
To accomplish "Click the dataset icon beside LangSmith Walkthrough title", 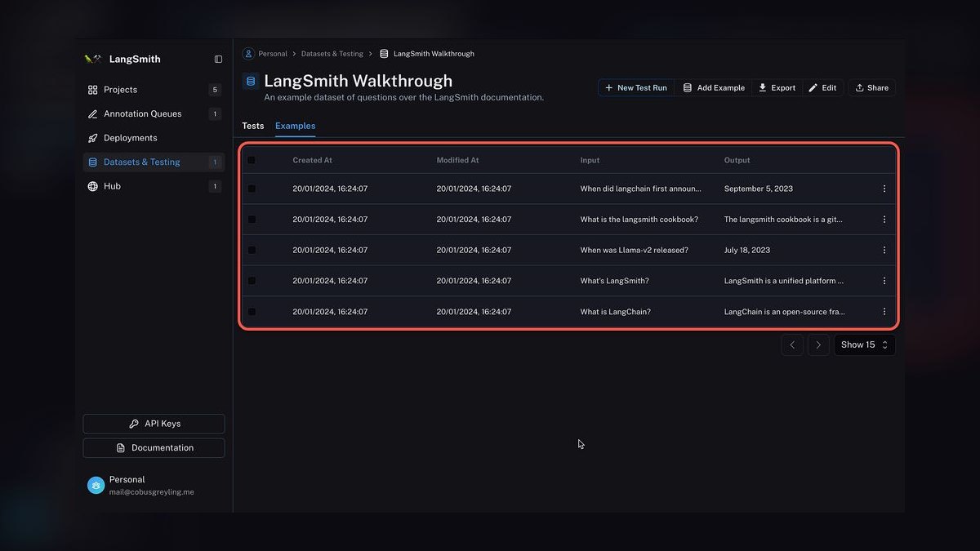I will click(x=251, y=81).
